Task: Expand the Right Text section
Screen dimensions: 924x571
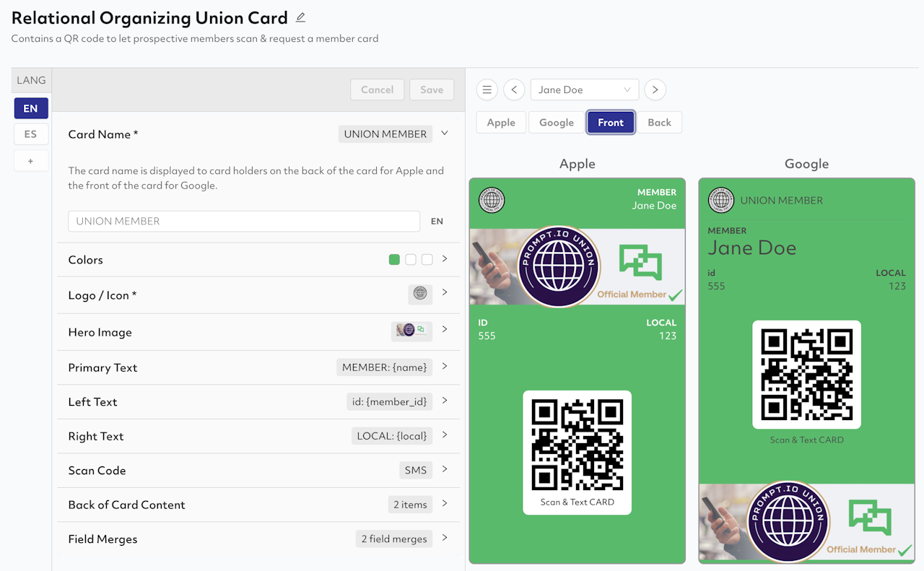Action: tap(445, 435)
